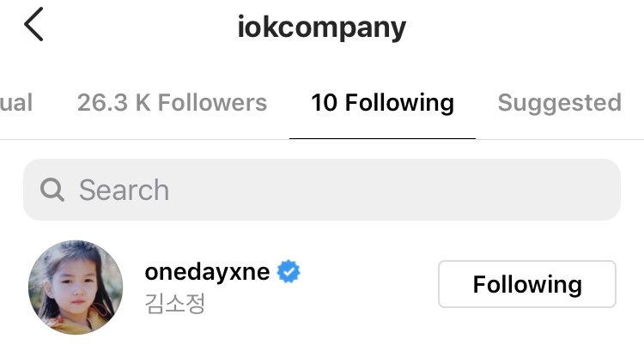Click the Followers count label
The height and width of the screenshot is (351, 644).
172,103
